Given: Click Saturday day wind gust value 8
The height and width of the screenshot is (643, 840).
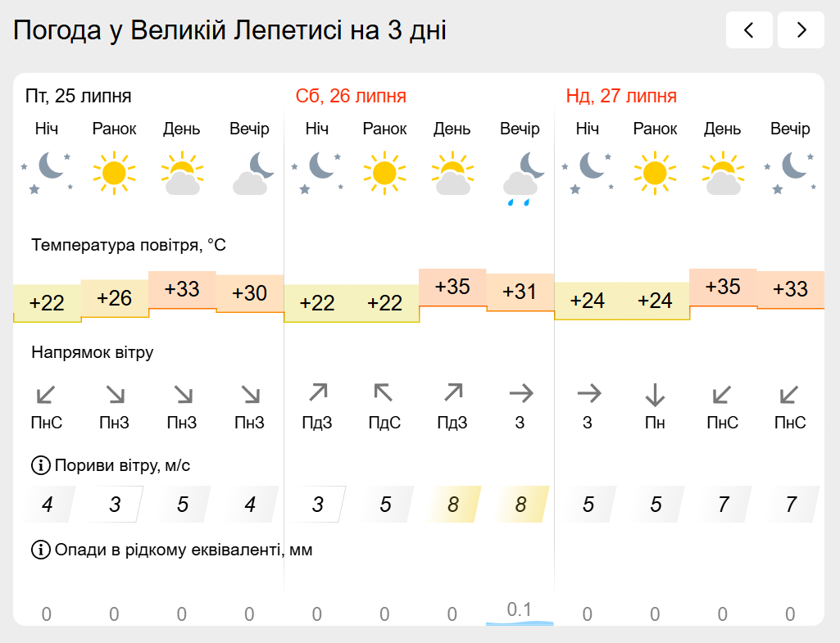Looking at the screenshot, I should point(452,505).
